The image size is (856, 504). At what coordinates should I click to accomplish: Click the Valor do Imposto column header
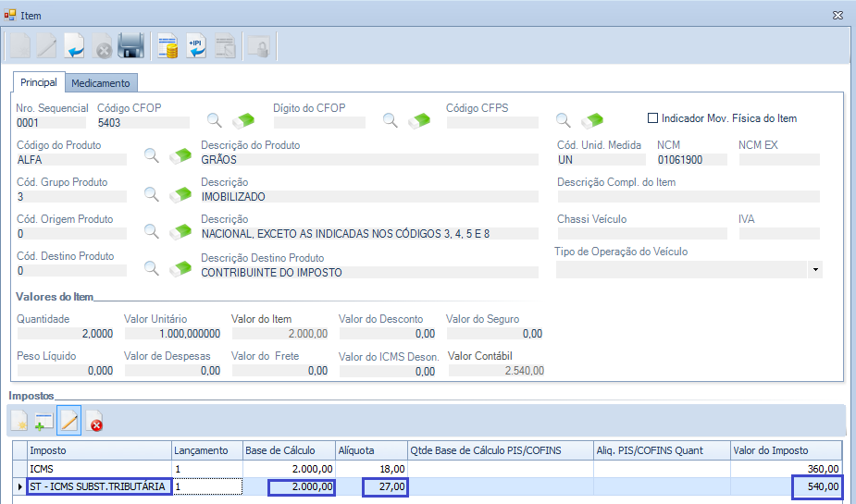pos(787,450)
